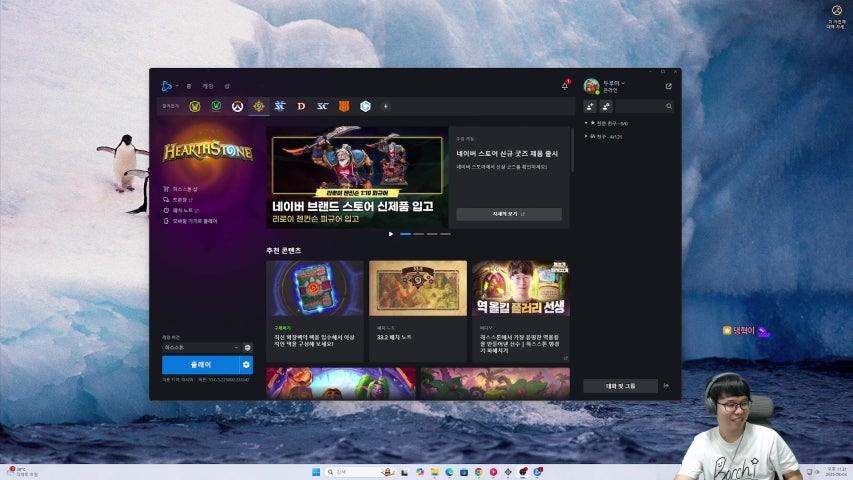Click the add friend icon
The height and width of the screenshot is (480, 853).
(590, 106)
